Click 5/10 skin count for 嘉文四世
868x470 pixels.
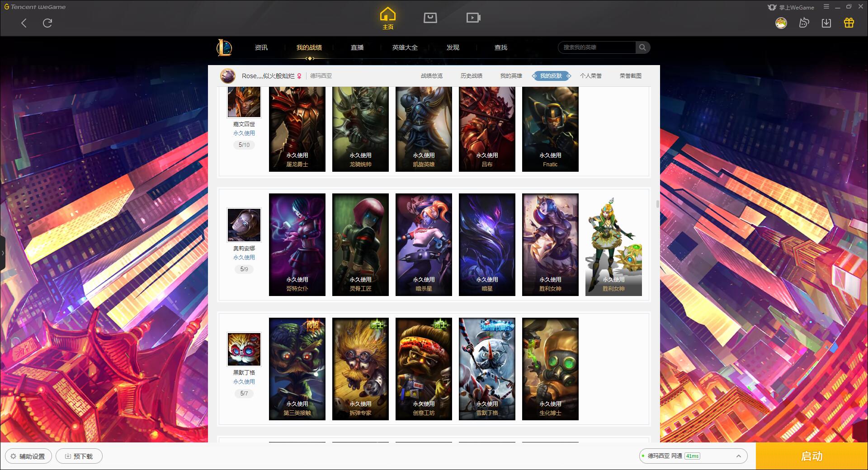click(x=244, y=145)
